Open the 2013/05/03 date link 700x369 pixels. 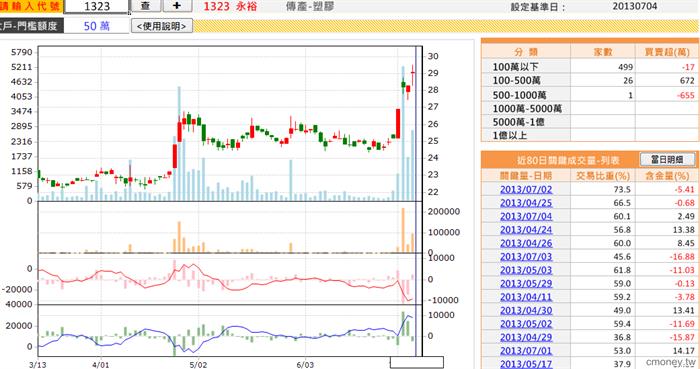coord(526,270)
